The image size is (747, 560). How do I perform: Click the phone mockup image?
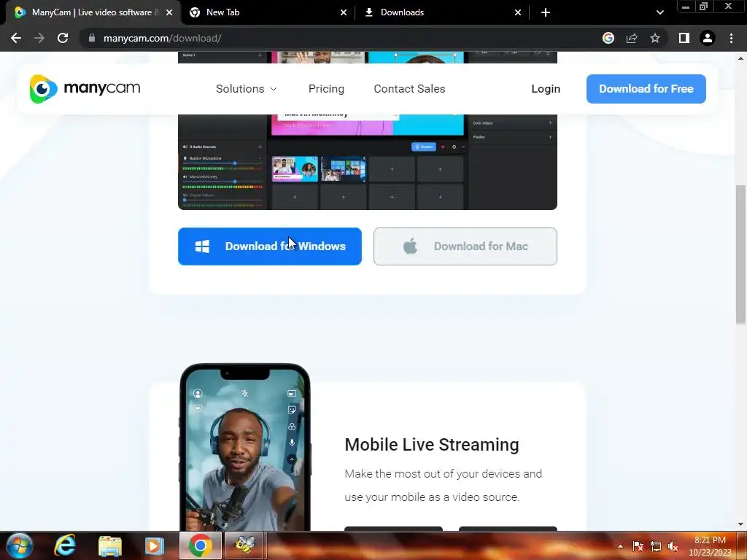pos(245,447)
